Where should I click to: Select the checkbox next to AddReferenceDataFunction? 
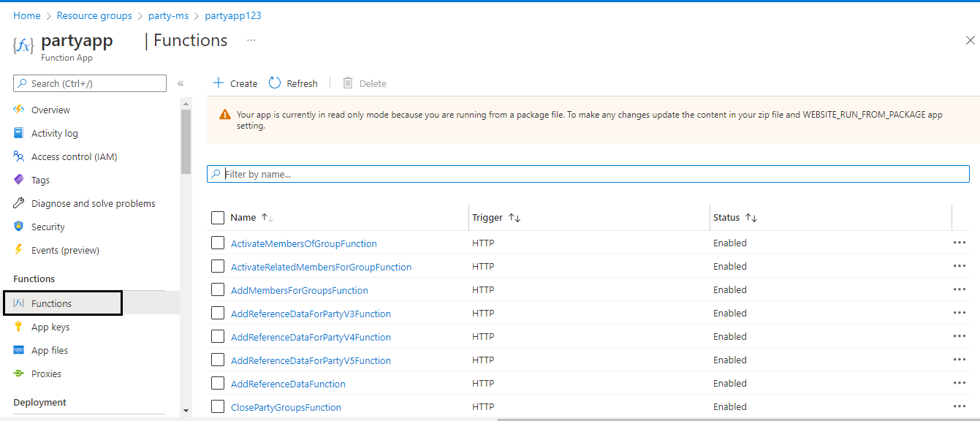pos(217,383)
